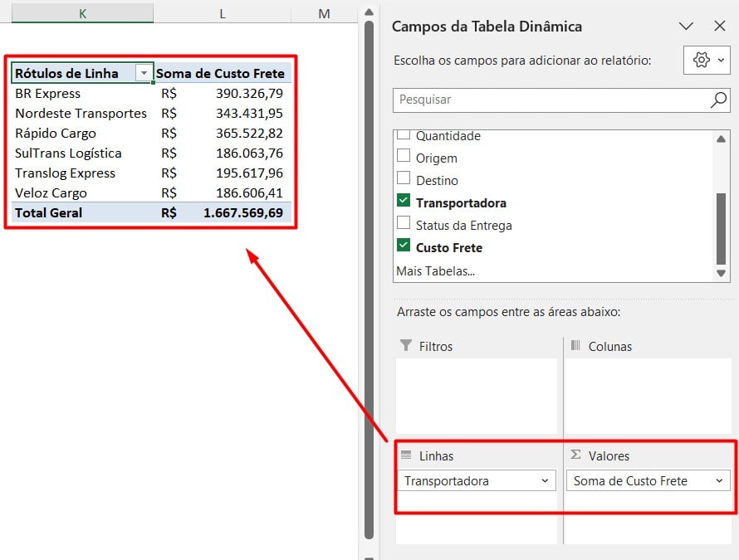This screenshot has width=739, height=560.
Task: Open the Transportadora dropdown in Linhas
Action: click(547, 480)
